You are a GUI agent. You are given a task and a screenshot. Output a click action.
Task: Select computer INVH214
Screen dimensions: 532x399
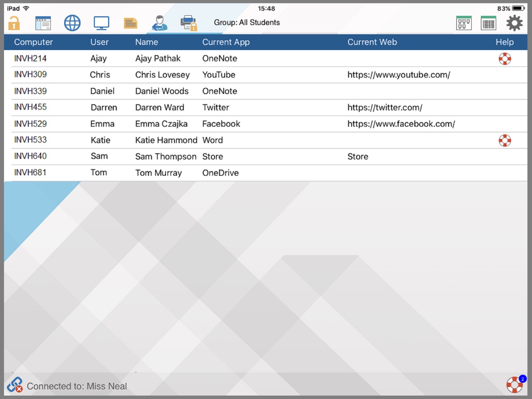[30, 58]
